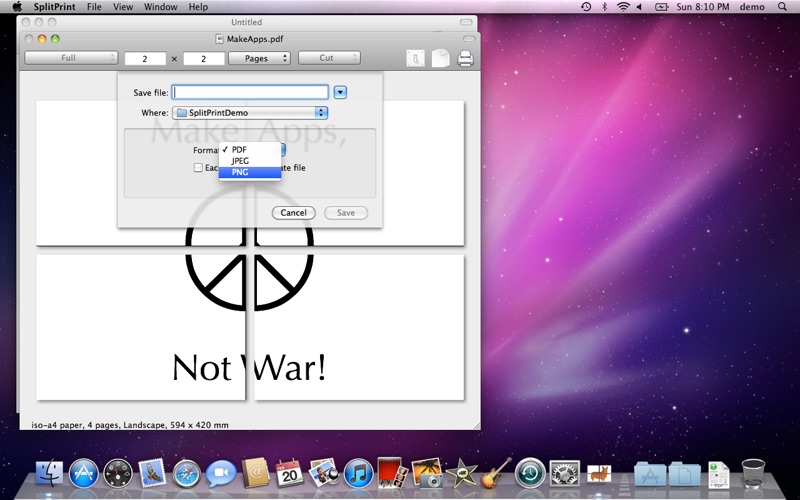Open the PDF document in the dock
This screenshot has height=500, width=800.
(719, 474)
